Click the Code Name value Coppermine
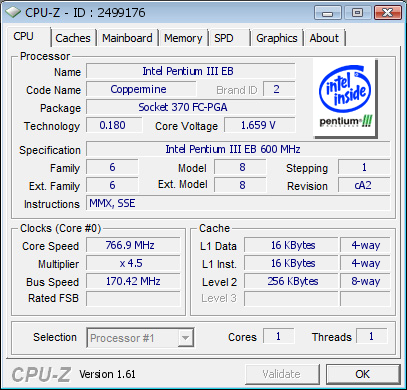 pos(141,89)
